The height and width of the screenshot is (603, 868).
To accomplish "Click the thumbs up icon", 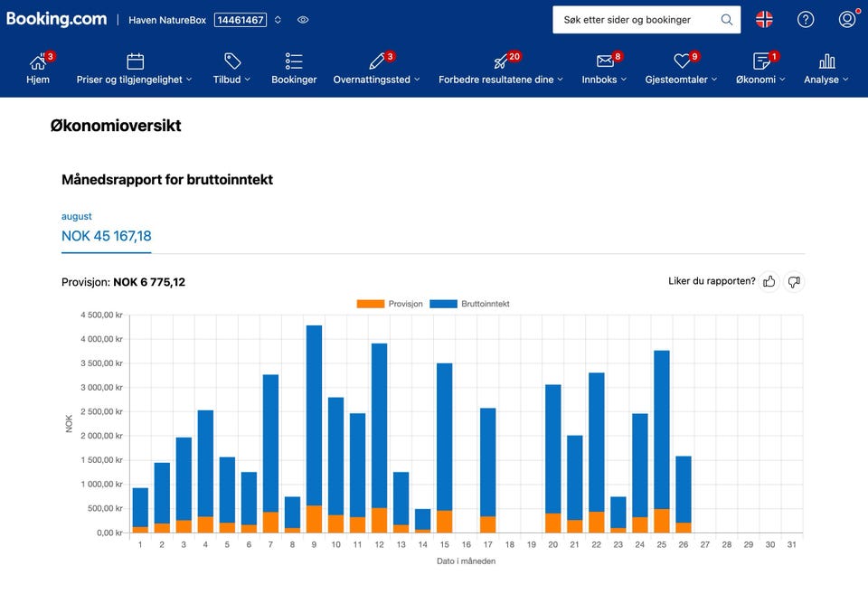I will click(x=769, y=282).
